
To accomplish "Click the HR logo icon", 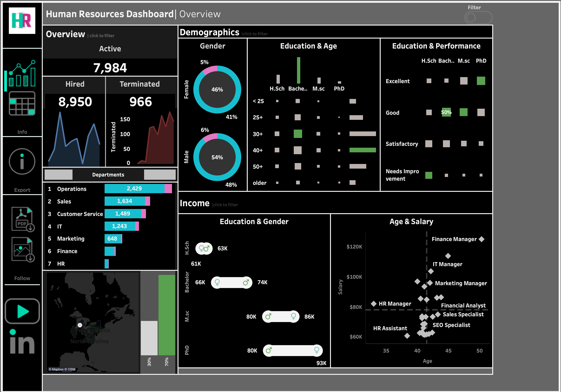I will (22, 20).
